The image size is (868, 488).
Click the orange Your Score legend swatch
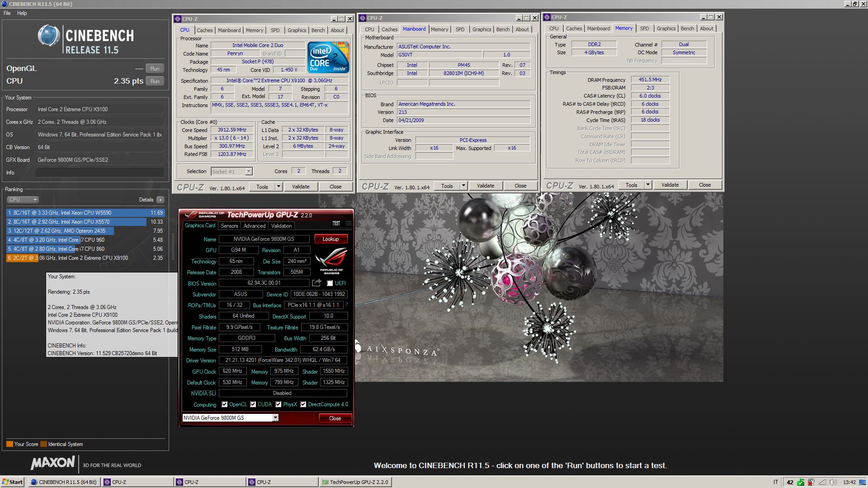[x=9, y=444]
